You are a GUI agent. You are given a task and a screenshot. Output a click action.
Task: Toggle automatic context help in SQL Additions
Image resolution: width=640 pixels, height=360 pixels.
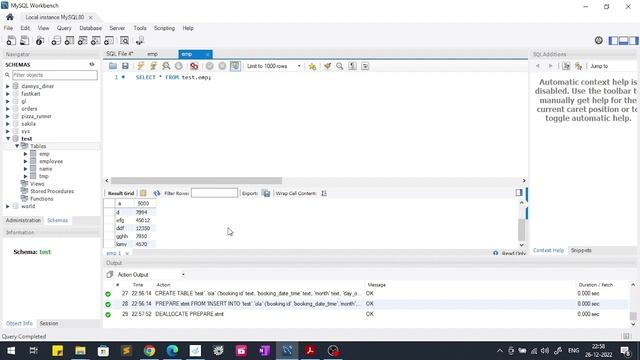tap(578, 66)
